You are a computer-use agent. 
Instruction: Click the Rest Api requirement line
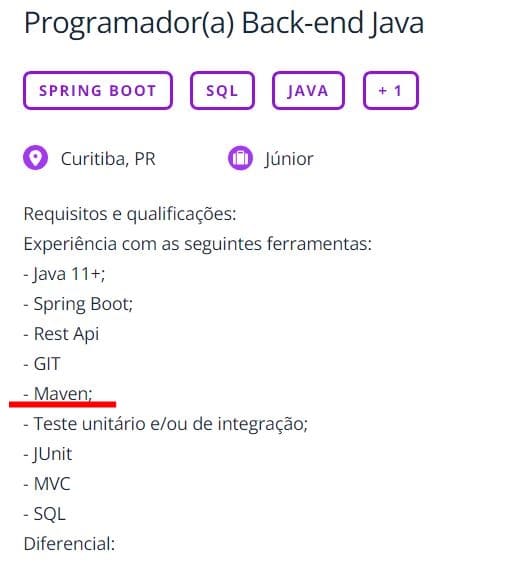61,334
